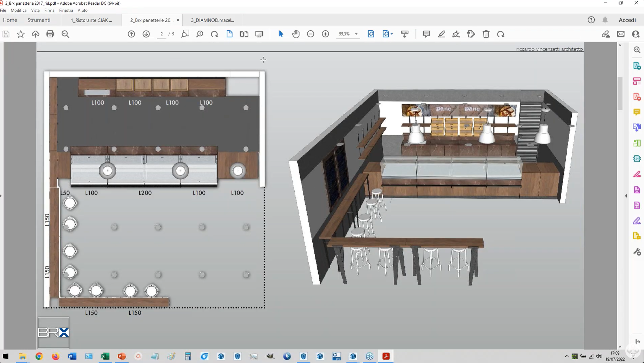Select the Highlight text pen tool

click(441, 34)
